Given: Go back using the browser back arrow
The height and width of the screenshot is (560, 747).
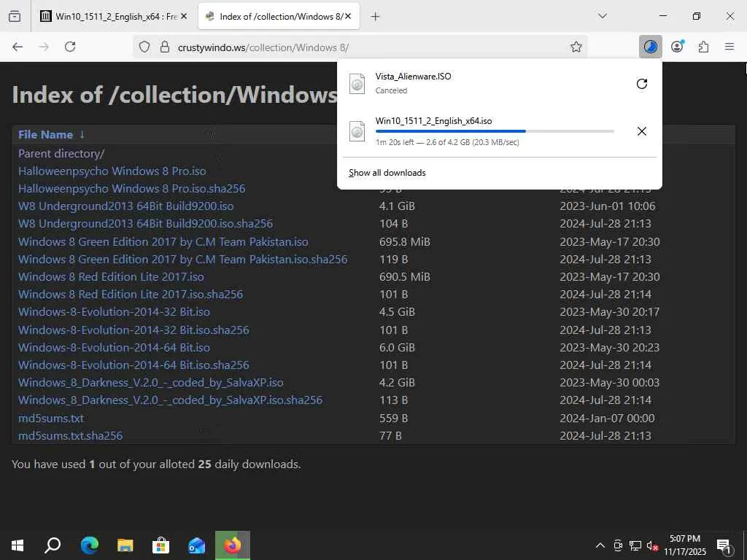Looking at the screenshot, I should 18,47.
